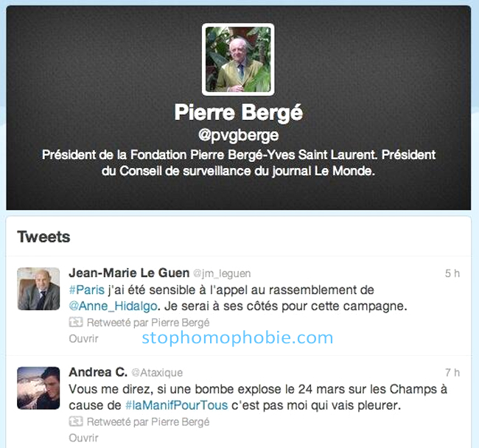Open the #laManifPourTous hashtag
The height and width of the screenshot is (448, 479).
177,405
